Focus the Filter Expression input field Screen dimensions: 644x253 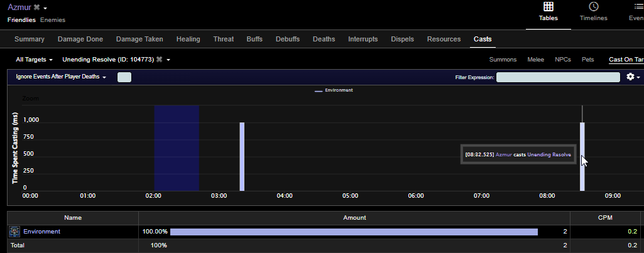coord(558,77)
